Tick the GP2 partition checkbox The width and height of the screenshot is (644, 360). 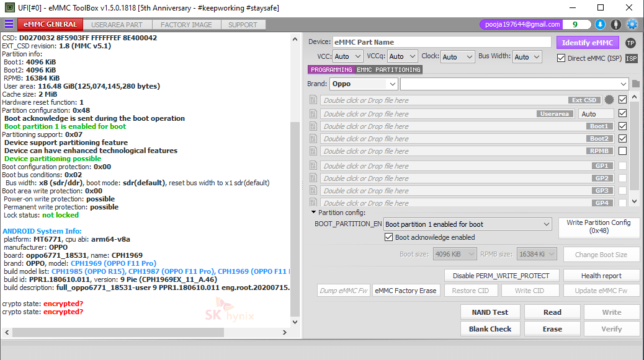click(x=623, y=178)
